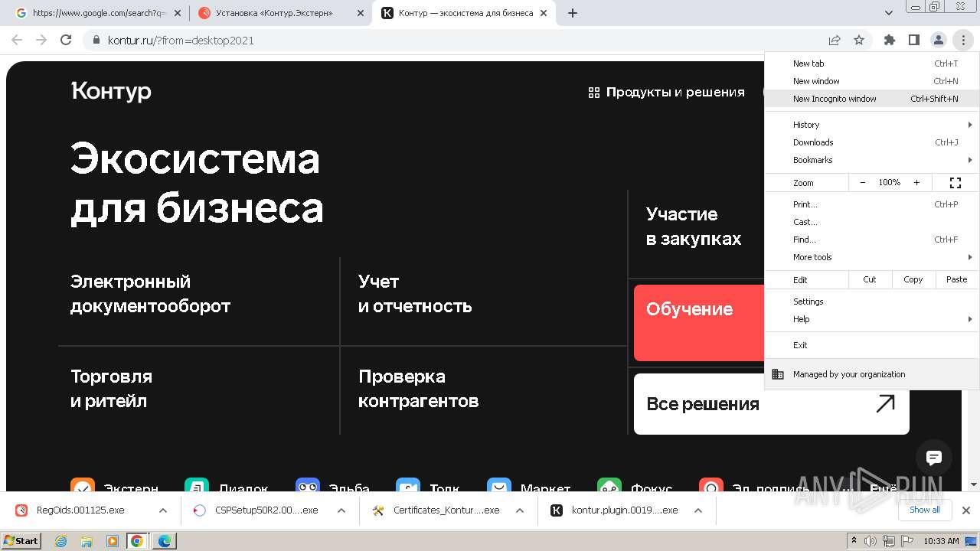Click the Маркет product icon
Image resolution: width=980 pixels, height=551 pixels.
click(x=499, y=485)
